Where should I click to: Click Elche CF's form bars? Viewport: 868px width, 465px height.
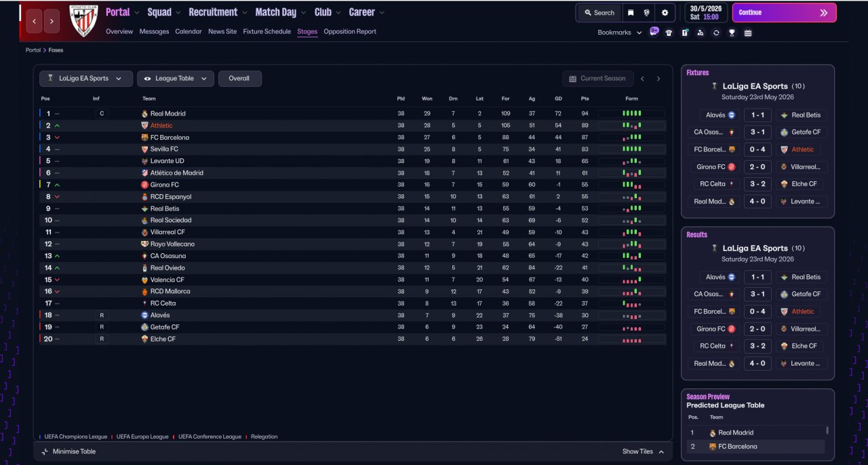(631, 339)
